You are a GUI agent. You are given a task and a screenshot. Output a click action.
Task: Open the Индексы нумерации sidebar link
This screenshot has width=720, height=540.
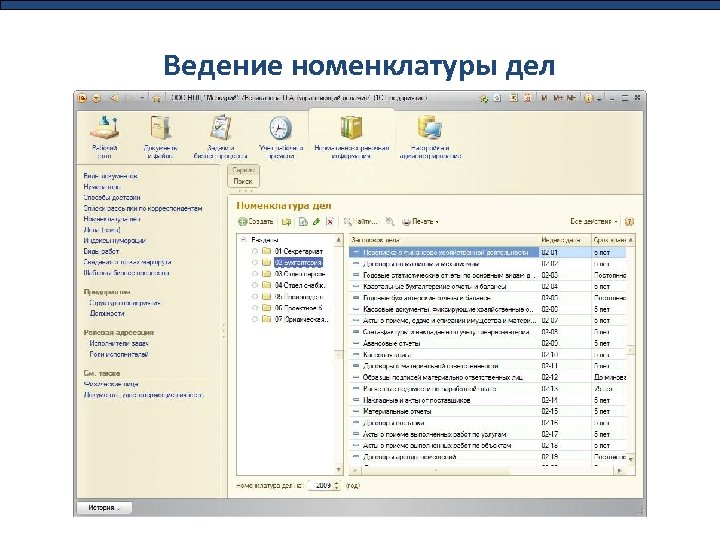pyautogui.click(x=114, y=241)
